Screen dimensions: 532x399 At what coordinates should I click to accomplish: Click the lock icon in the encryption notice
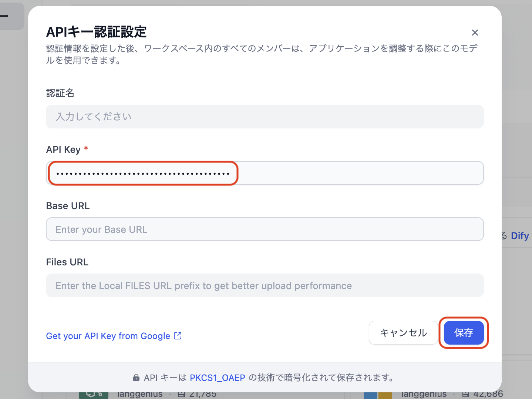coord(136,378)
